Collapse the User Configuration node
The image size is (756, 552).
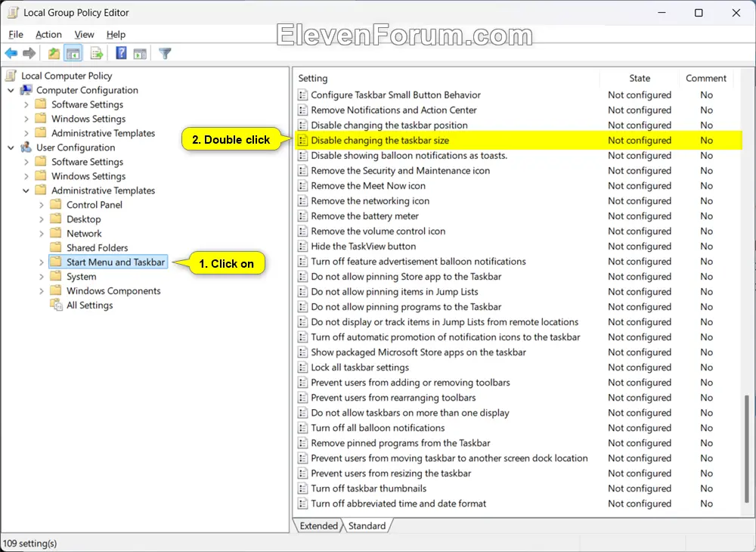click(11, 147)
